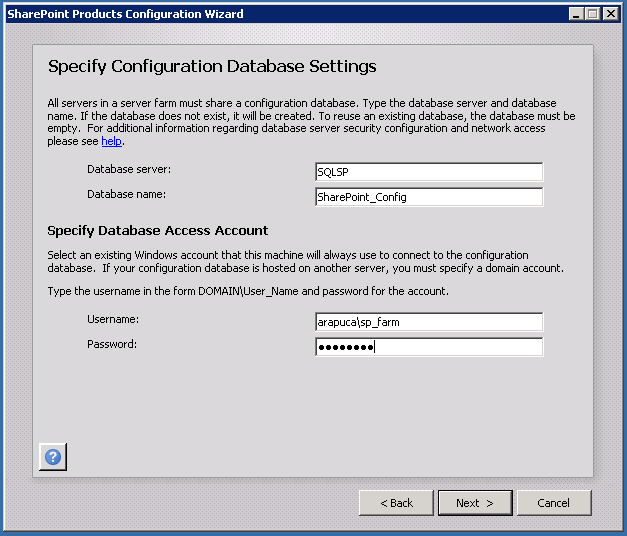The height and width of the screenshot is (536, 627).
Task: Click the DOMAIN\User_Name instruction text
Action: click(x=248, y=291)
